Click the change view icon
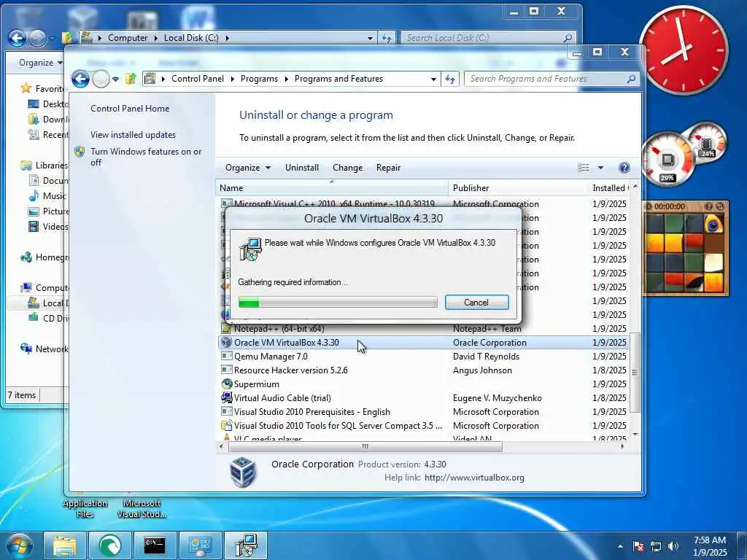 [x=583, y=168]
